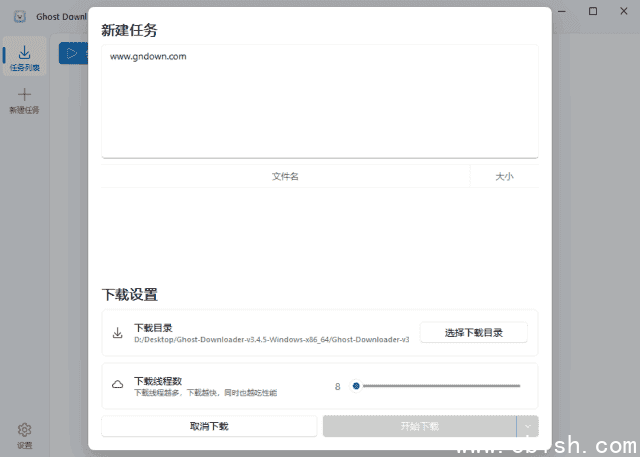The width and height of the screenshot is (640, 457).
Task: Click the 大小 column header
Action: click(x=504, y=177)
